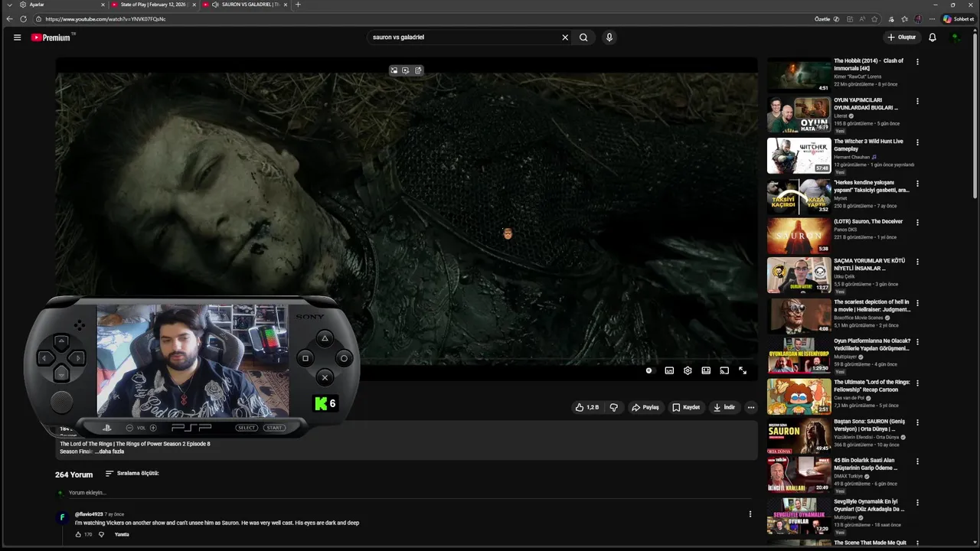Start voice search with microphone
The width and height of the screenshot is (980, 551).
(609, 37)
